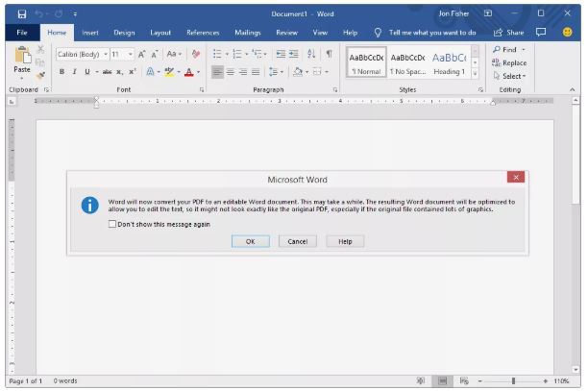The image size is (588, 391).
Task: Justify the paragraph text
Action: 256,72
